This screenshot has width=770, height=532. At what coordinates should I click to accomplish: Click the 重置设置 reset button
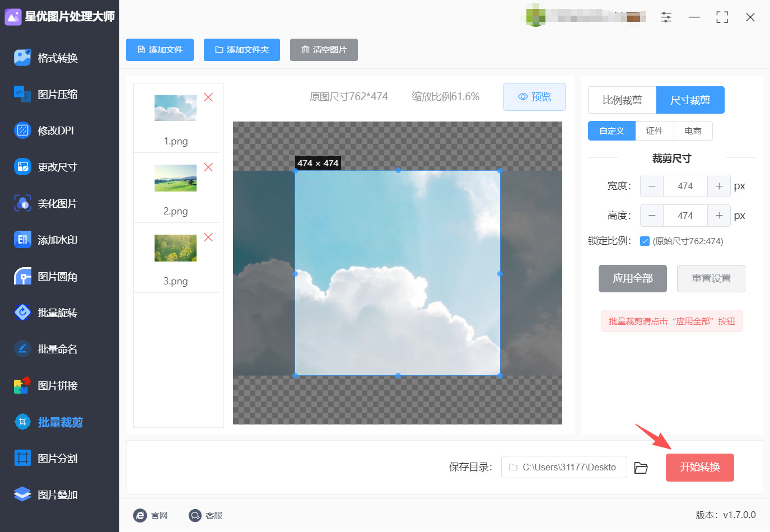711,278
